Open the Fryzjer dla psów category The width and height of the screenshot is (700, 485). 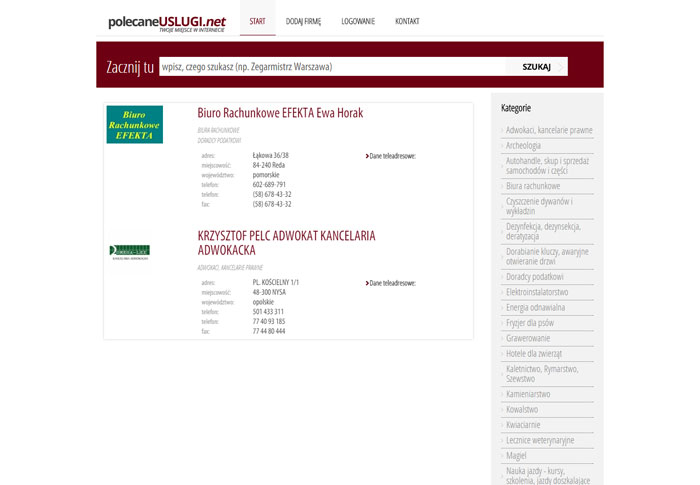click(x=530, y=323)
